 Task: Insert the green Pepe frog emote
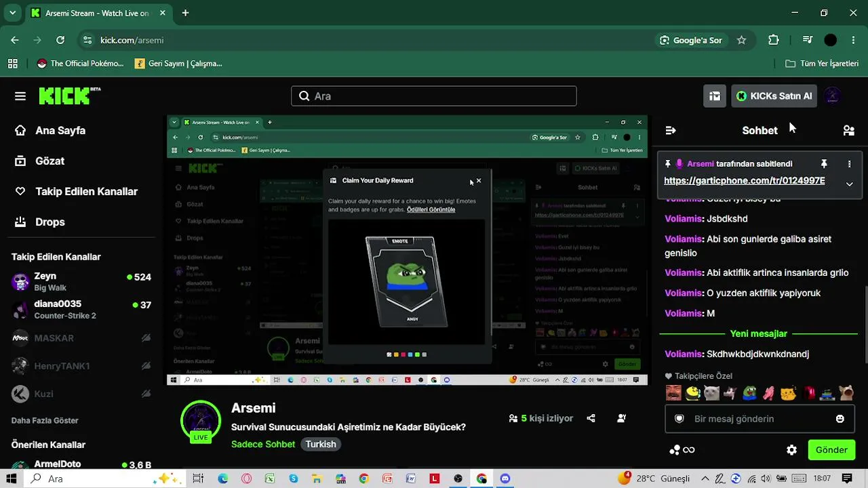pos(749,392)
